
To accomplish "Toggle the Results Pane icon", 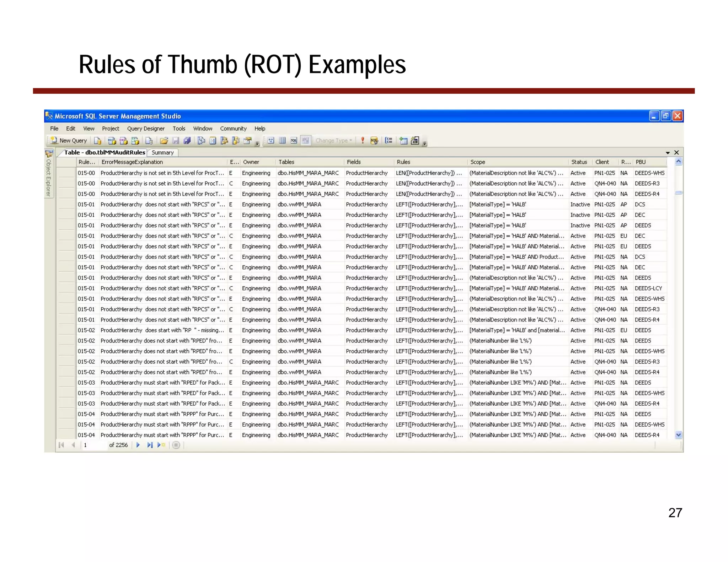I will pos(305,141).
